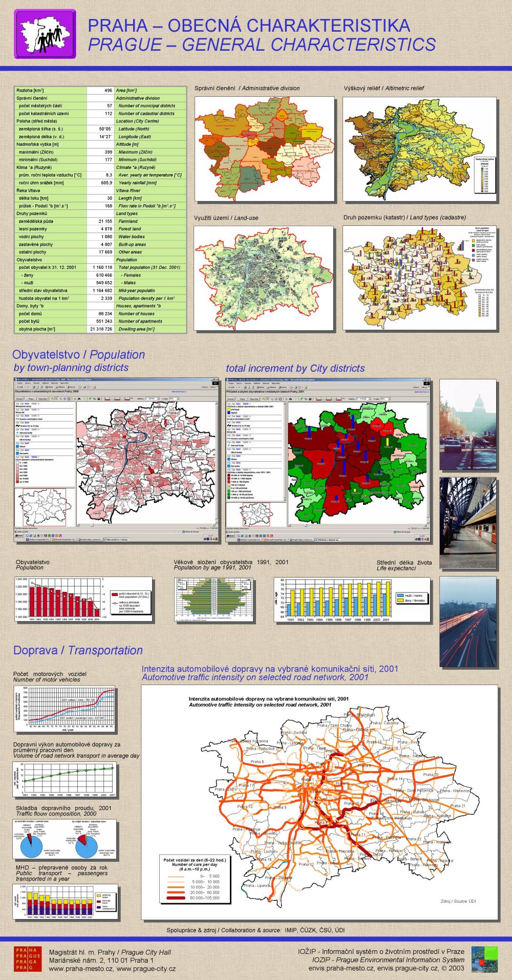The width and height of the screenshot is (512, 980).
Task: Open the www.praha-mesto.cz link
Action: pos(81,969)
